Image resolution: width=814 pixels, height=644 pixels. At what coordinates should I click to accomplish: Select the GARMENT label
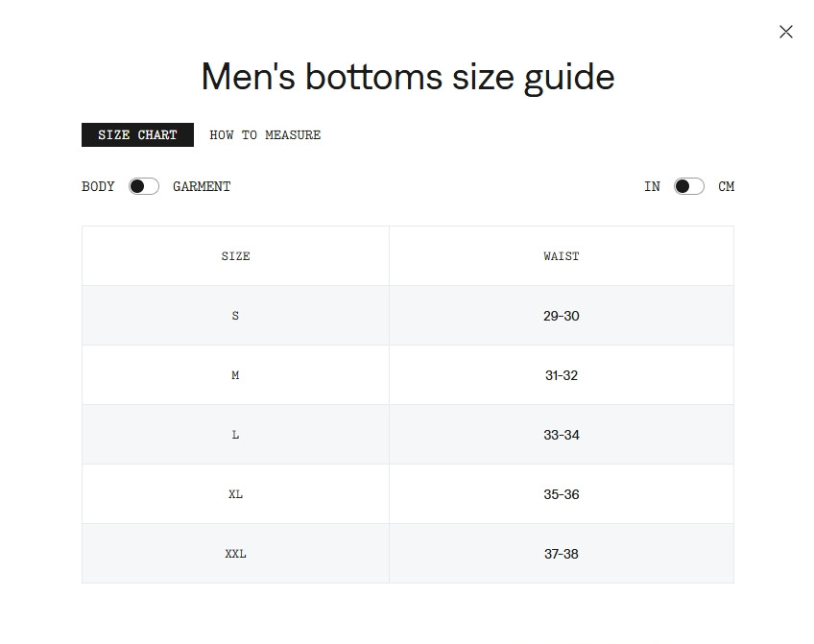pos(202,186)
